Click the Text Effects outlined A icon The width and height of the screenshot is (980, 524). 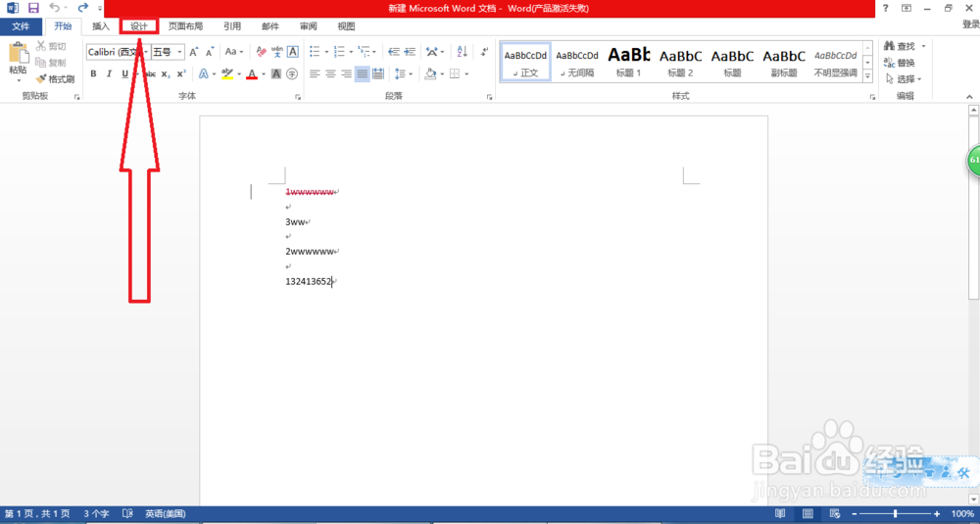point(204,73)
